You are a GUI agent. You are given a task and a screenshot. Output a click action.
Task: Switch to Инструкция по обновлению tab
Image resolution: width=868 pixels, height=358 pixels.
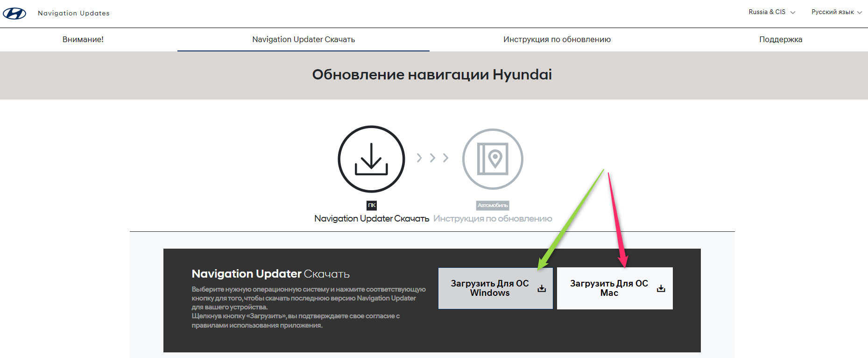click(x=557, y=40)
